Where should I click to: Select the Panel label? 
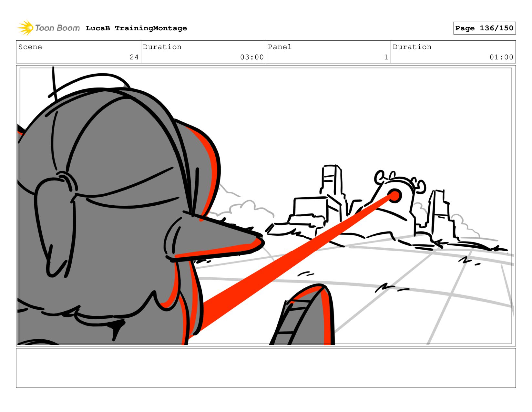[280, 47]
